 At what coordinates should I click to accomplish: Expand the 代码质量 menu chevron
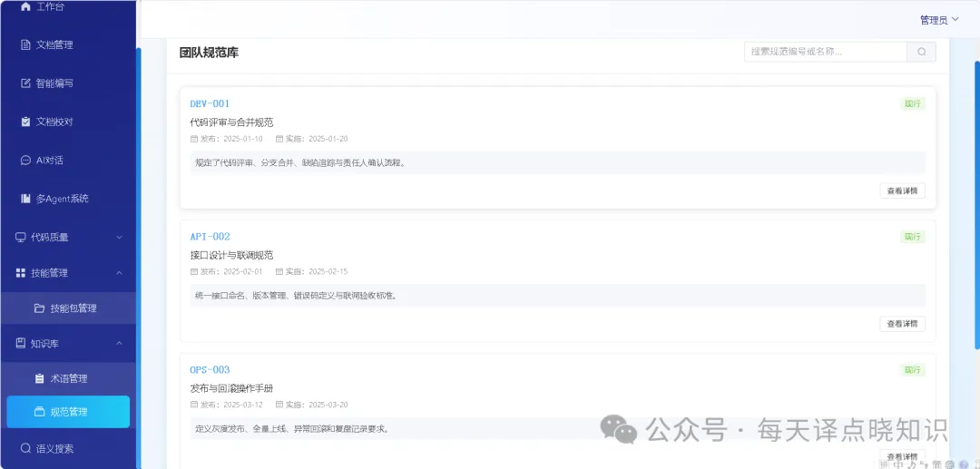pyautogui.click(x=120, y=238)
